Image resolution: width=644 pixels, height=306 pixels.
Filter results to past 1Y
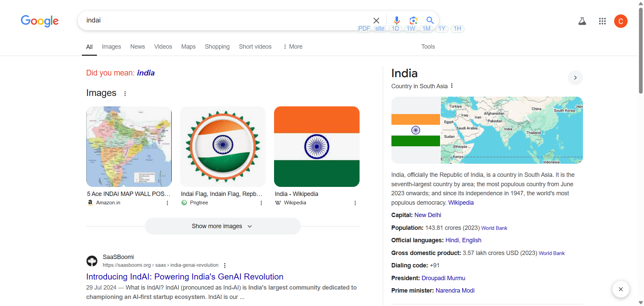click(x=442, y=29)
